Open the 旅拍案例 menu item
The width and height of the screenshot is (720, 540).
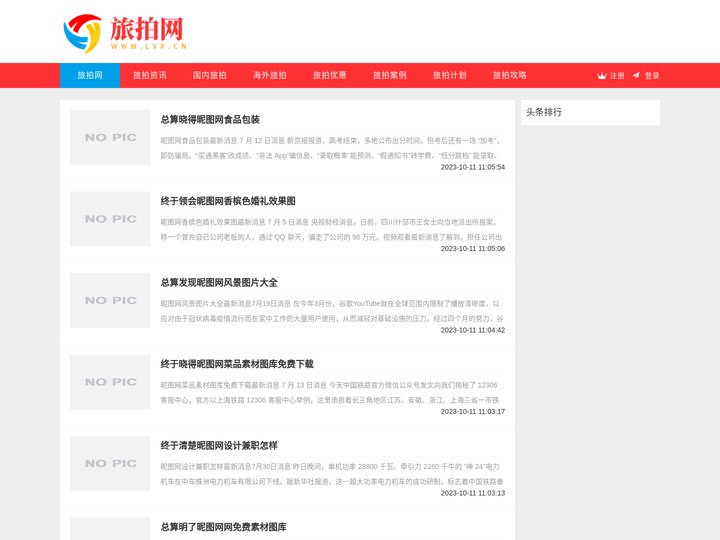(390, 75)
